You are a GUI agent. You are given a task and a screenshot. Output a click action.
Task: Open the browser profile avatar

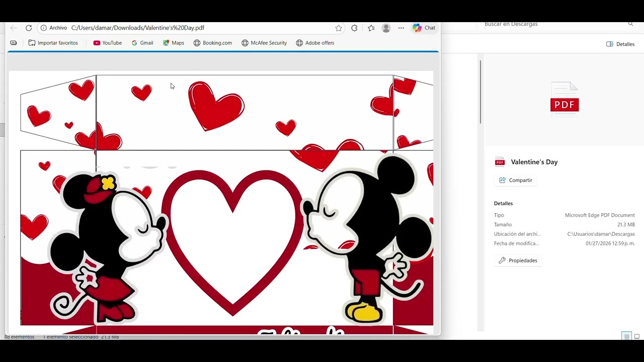pyautogui.click(x=386, y=28)
